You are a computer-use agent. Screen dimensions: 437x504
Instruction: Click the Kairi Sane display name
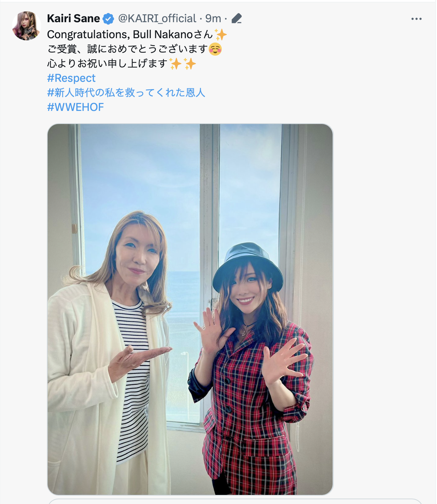[73, 19]
